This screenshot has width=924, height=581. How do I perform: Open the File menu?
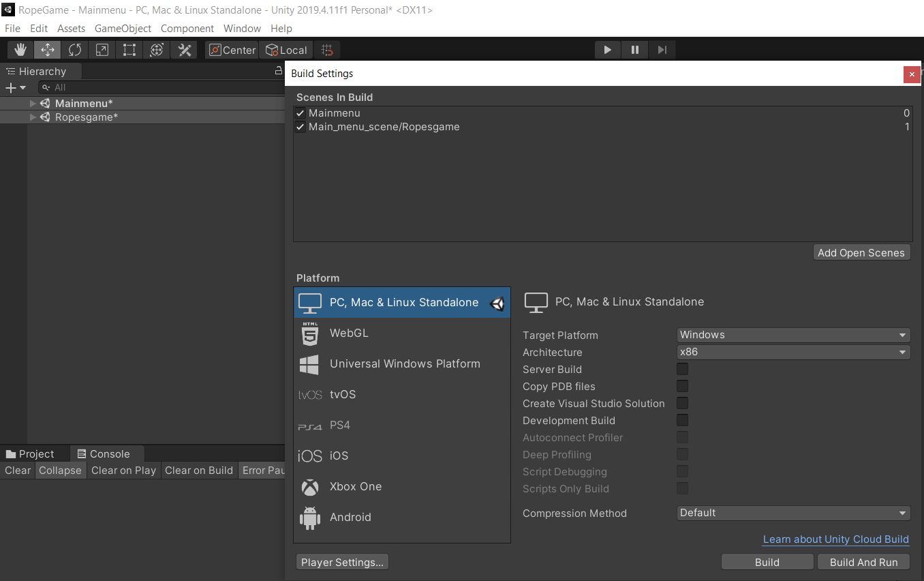[x=12, y=29]
